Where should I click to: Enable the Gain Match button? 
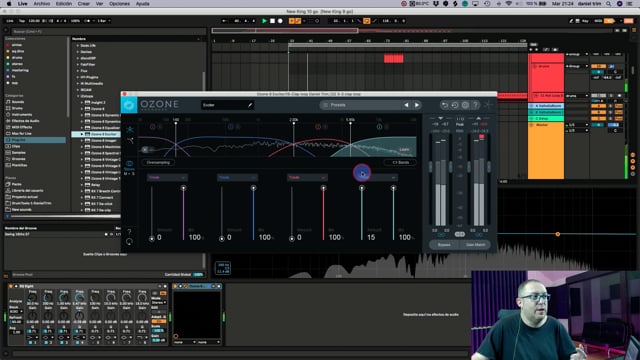coord(476,245)
